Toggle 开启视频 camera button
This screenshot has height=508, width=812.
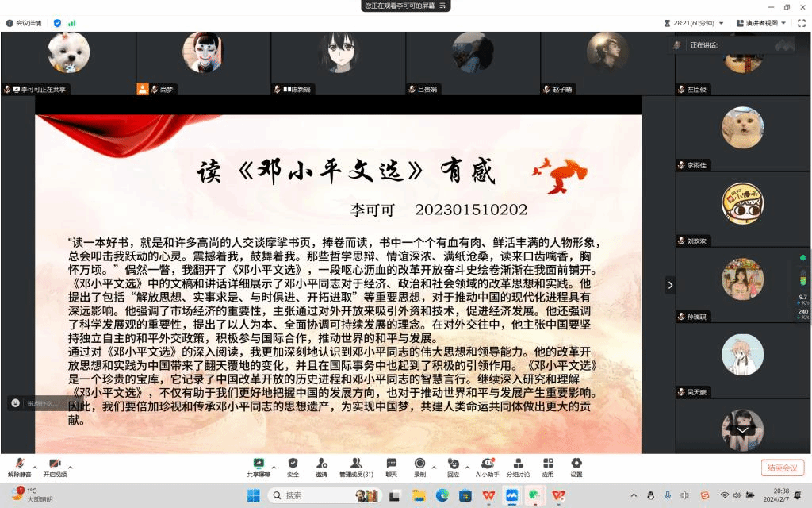click(x=55, y=465)
